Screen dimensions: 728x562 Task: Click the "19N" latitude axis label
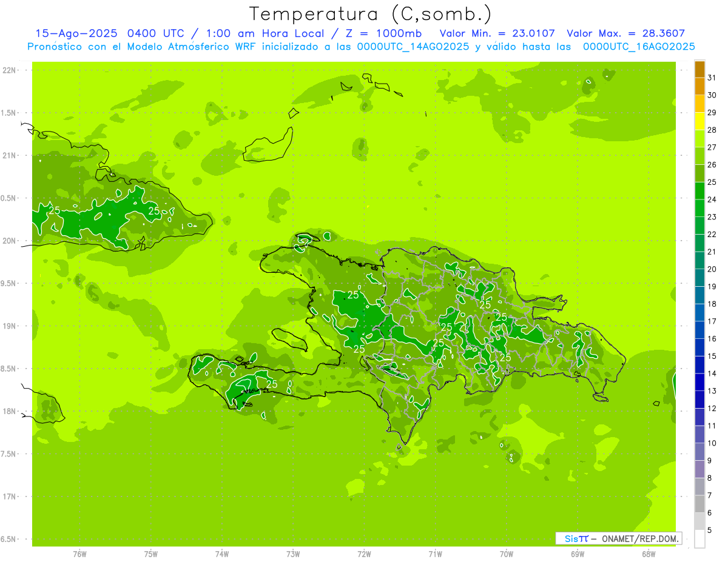coord(10,326)
